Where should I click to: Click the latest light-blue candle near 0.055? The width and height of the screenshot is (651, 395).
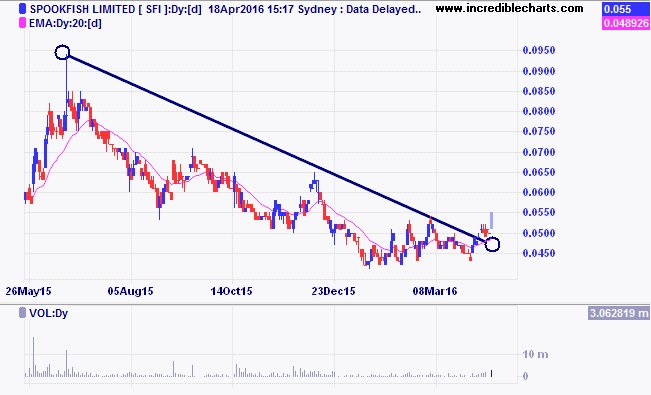[x=492, y=220]
